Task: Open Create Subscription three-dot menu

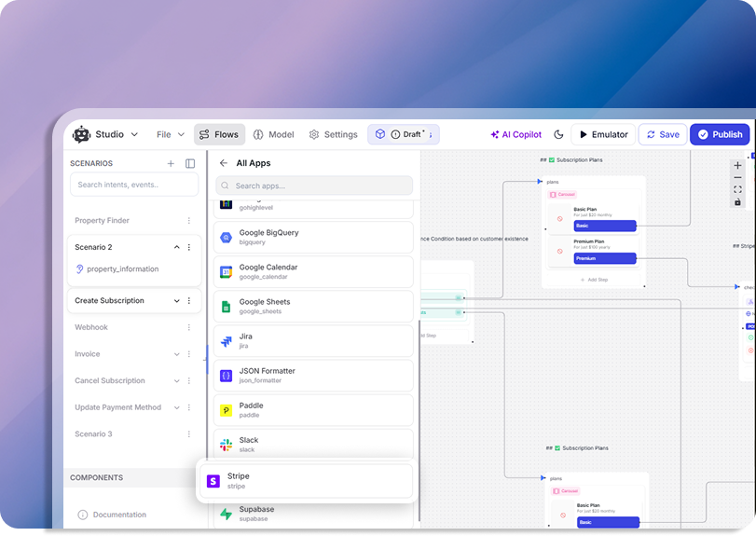Action: coord(189,301)
